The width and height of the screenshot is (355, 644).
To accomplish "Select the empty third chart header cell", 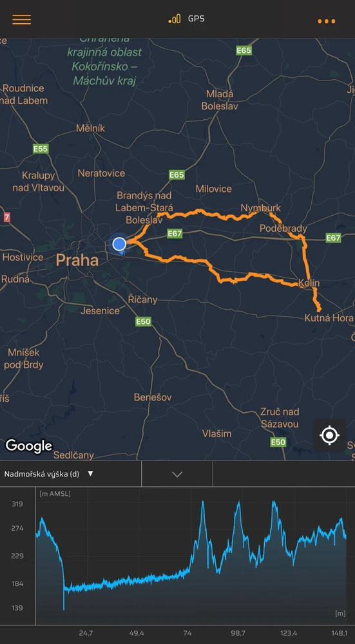I will [x=284, y=474].
